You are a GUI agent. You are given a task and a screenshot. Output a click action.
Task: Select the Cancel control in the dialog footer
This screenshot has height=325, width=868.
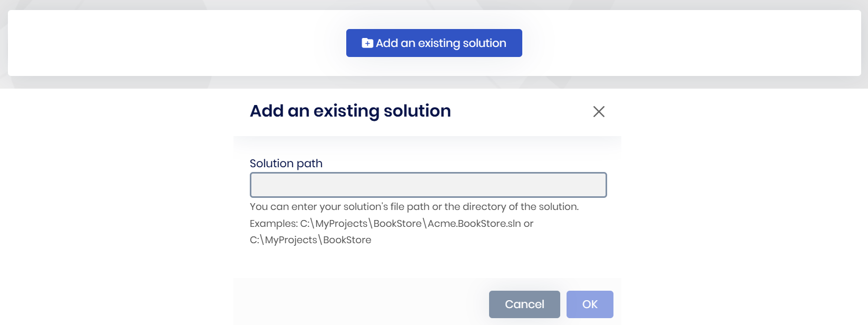click(524, 304)
